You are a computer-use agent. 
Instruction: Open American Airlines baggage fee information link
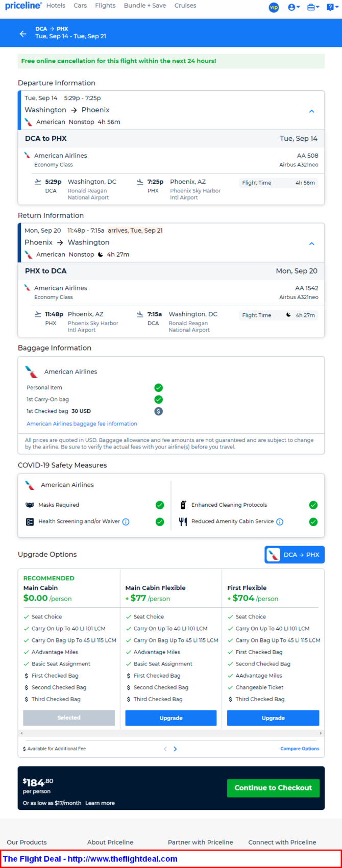(82, 424)
